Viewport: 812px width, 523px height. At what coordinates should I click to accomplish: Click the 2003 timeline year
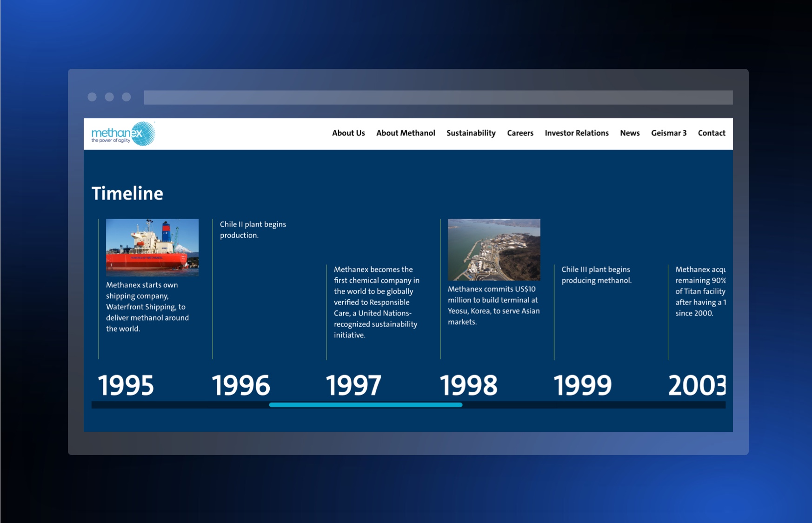coord(697,385)
